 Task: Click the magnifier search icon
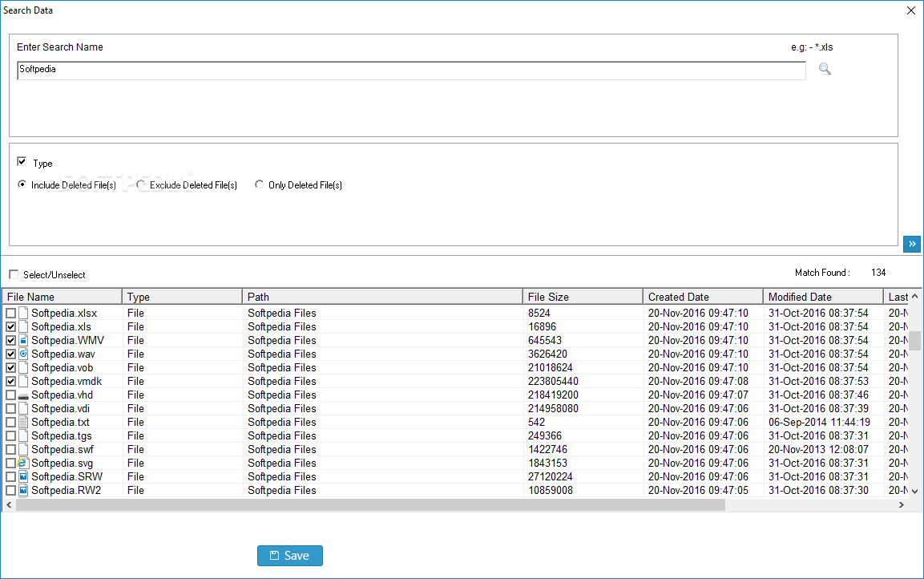pyautogui.click(x=825, y=69)
